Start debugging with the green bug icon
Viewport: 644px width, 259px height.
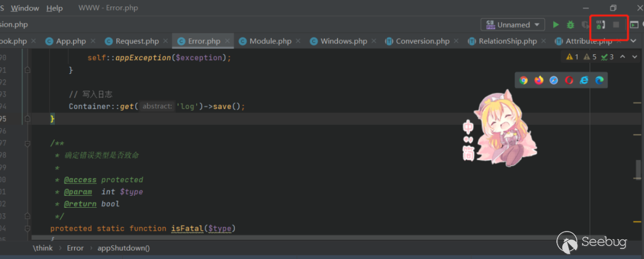(571, 25)
